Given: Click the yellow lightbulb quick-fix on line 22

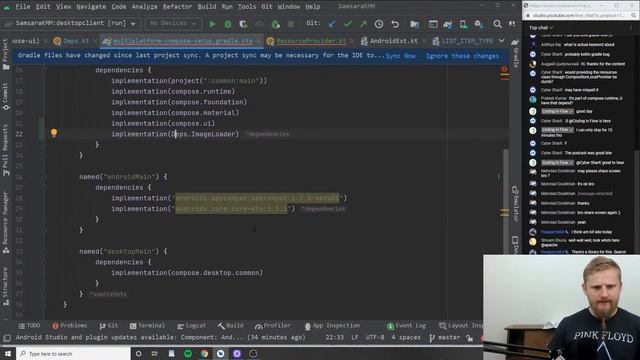Looking at the screenshot, I should click(54, 132).
